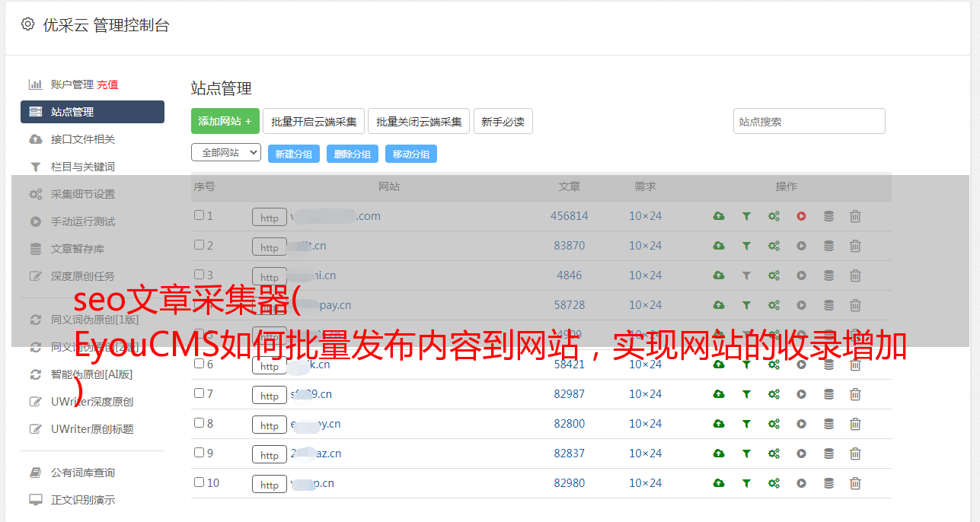Viewport: 980px width, 522px height.
Task: Click the green 添加网站 + button
Action: tap(225, 121)
